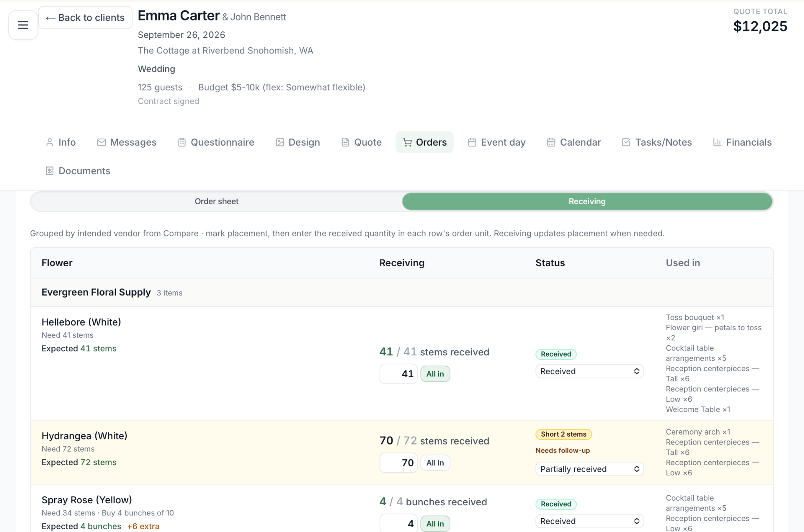Screen dimensions: 804x532
Task: Click the Info tab person icon
Action: tap(49, 142)
